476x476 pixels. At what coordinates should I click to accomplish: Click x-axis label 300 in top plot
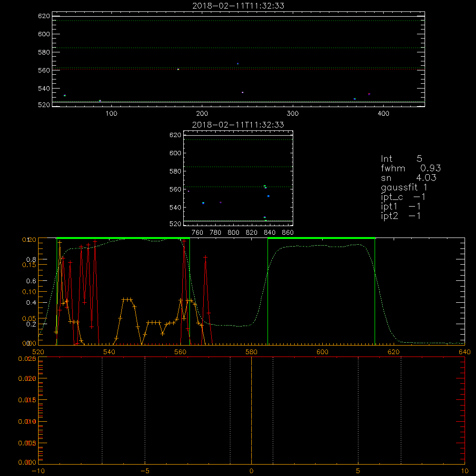coord(293,114)
